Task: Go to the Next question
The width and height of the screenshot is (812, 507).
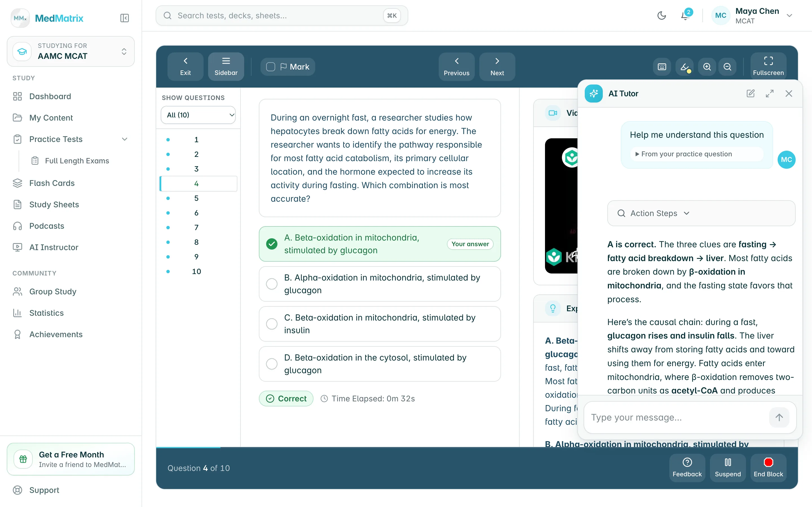Action: click(497, 67)
